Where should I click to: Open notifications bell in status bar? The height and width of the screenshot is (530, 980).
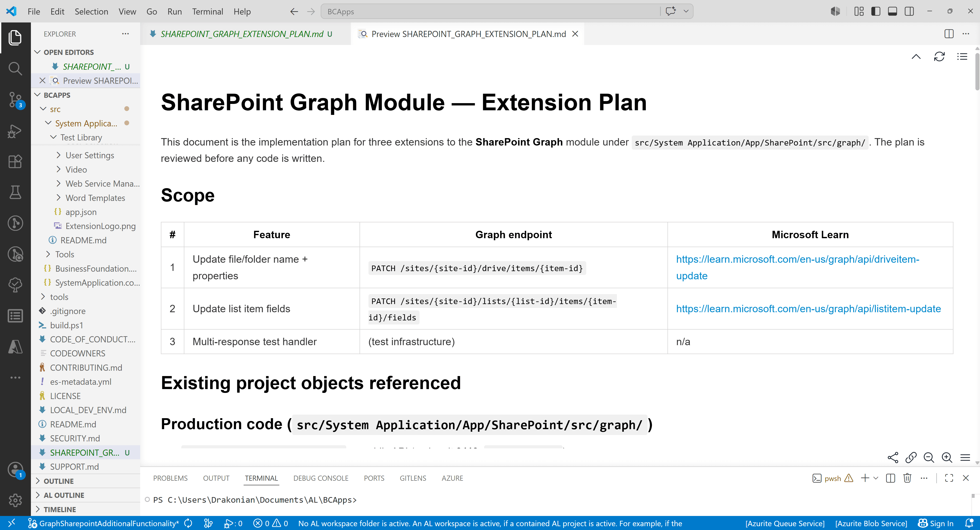[x=969, y=523]
